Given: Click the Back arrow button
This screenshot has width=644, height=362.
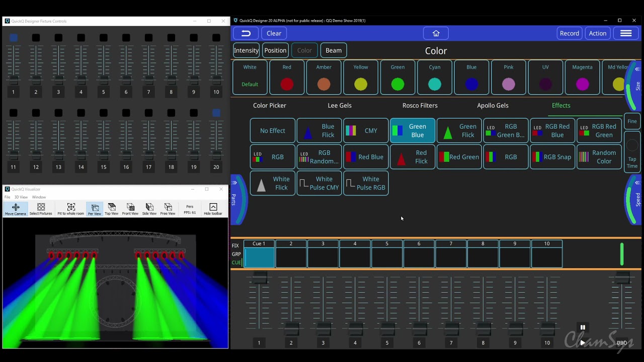Looking at the screenshot, I should click(246, 33).
